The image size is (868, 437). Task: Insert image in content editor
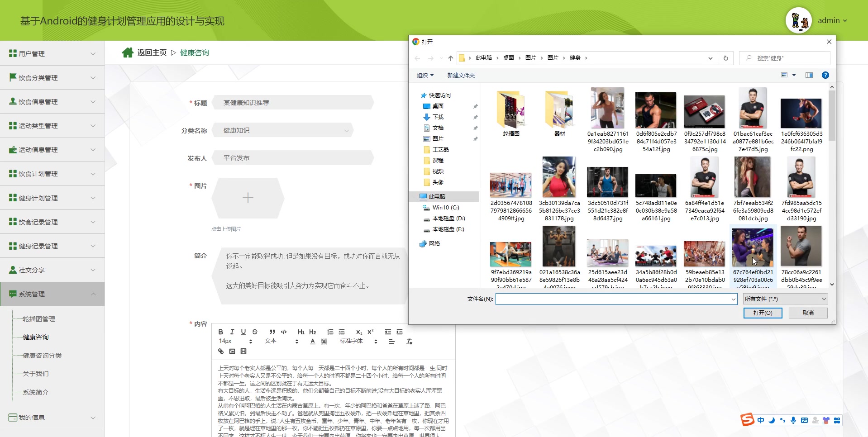point(232,351)
